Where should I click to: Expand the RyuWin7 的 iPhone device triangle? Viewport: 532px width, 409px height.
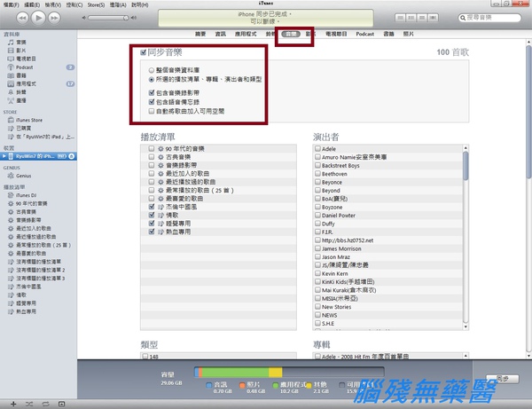tap(4, 156)
